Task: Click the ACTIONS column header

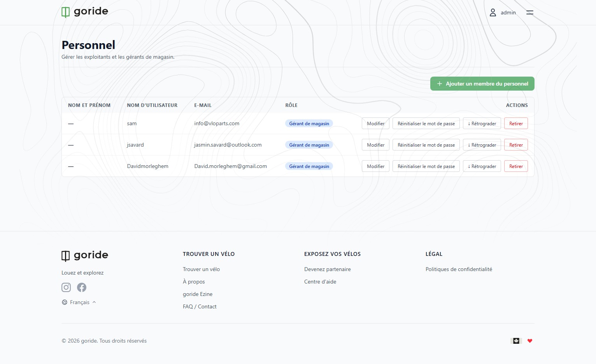Action: [x=517, y=105]
